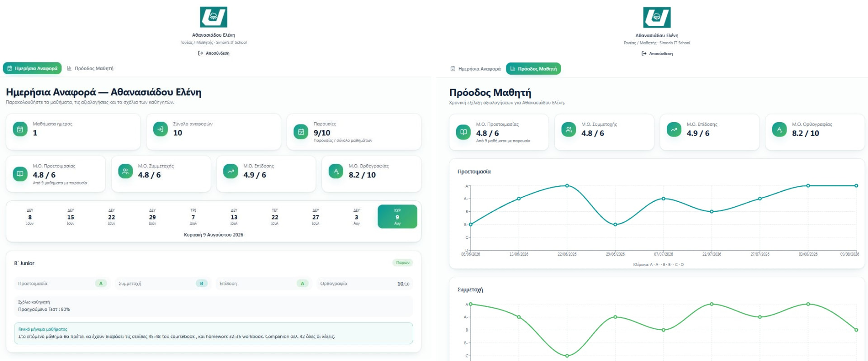Click the school logo above the Πρόοδος Μαθητή heading

tap(657, 18)
